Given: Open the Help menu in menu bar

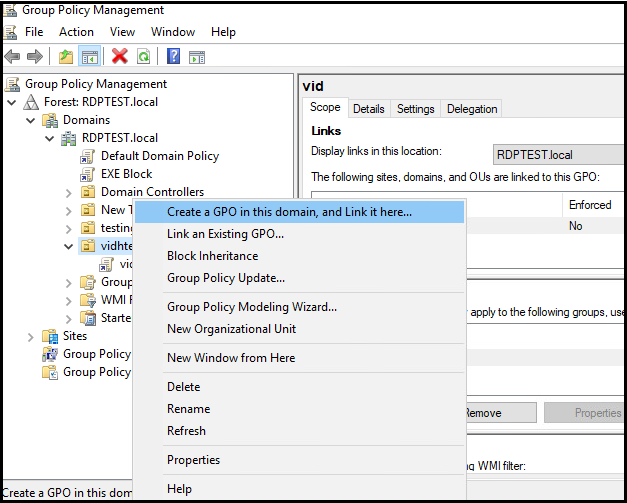Looking at the screenshot, I should tap(223, 32).
